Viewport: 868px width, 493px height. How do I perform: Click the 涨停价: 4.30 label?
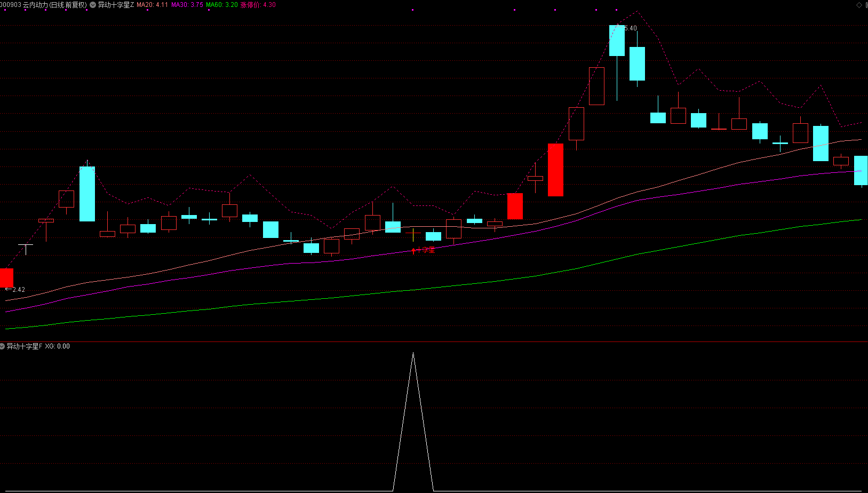258,5
